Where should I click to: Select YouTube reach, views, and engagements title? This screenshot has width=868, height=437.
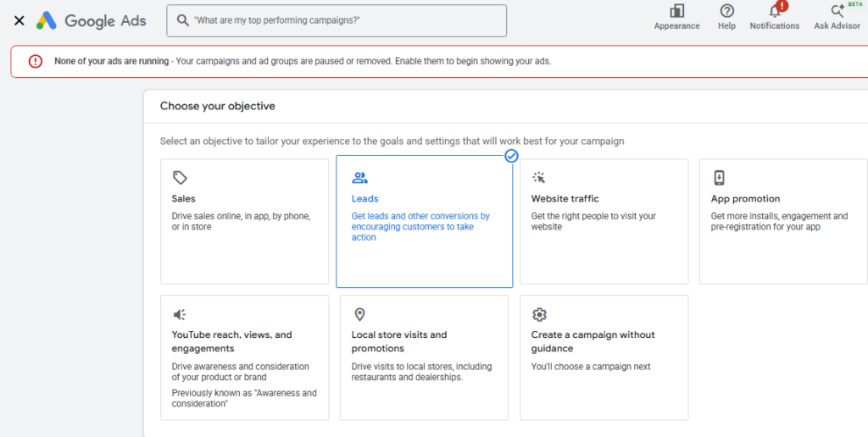[x=231, y=341]
